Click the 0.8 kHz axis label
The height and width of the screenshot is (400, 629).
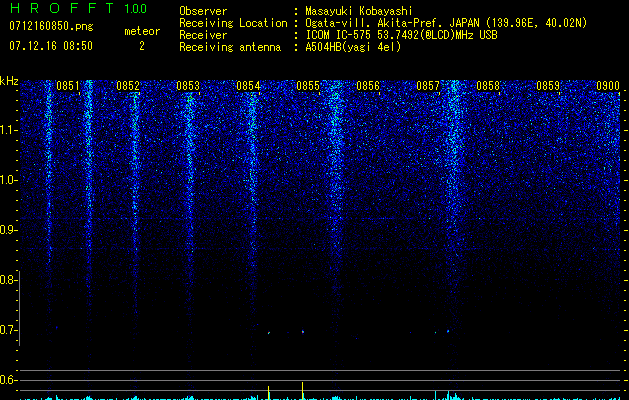click(8, 280)
